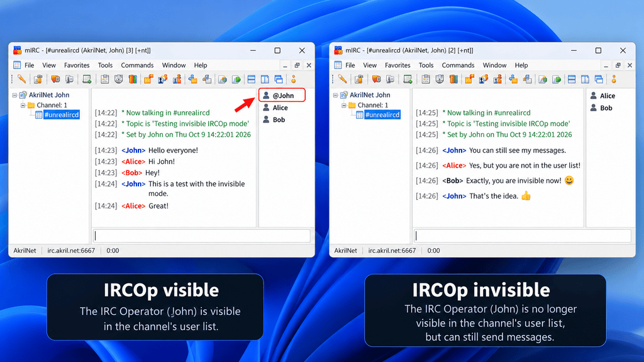Image resolution: width=644 pixels, height=362 pixels.
Task: Click 'irc.akril.net:6667' in left window status bar
Action: [x=71, y=251]
